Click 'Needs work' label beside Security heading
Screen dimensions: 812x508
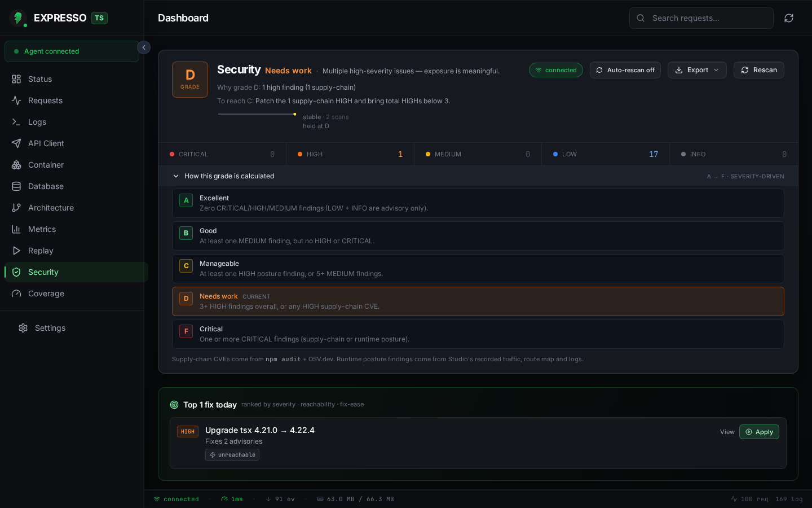click(288, 71)
